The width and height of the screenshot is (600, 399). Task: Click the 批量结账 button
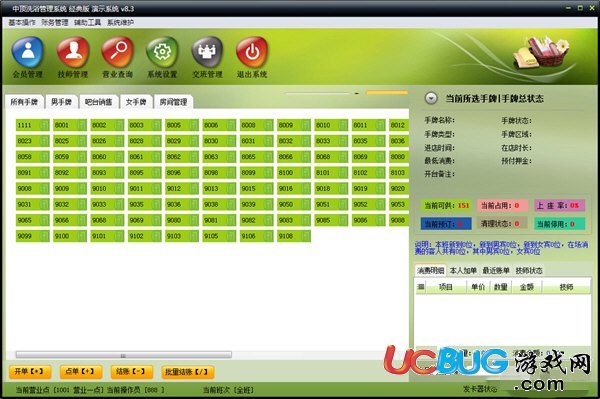click(x=187, y=371)
